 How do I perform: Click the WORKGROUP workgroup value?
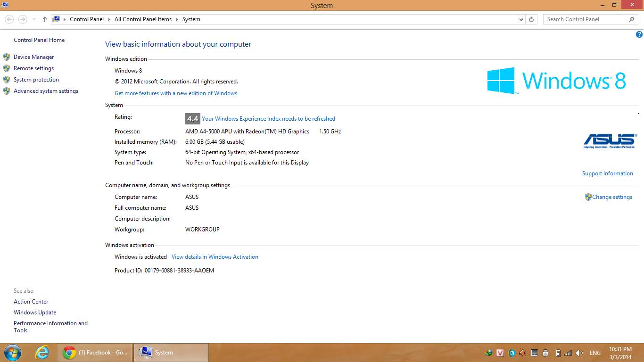tap(202, 230)
